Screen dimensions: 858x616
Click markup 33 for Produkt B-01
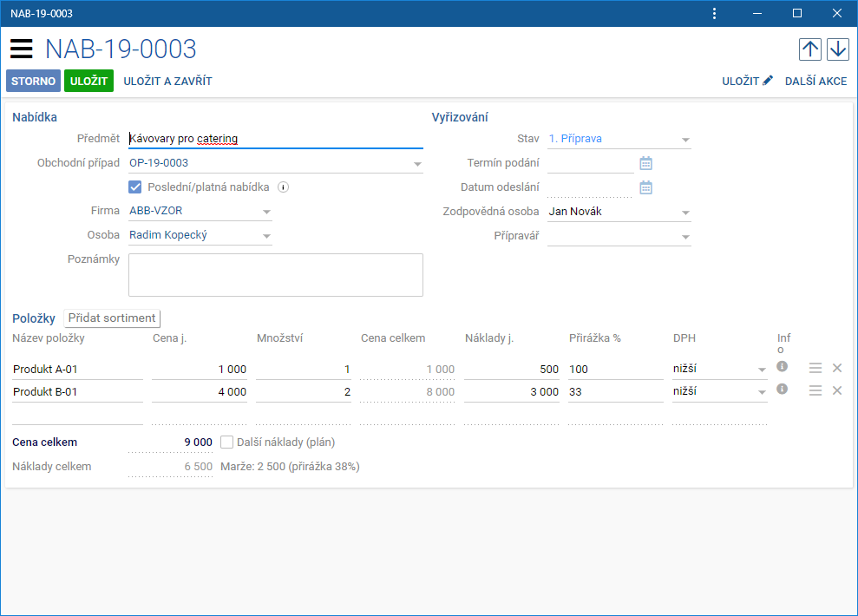tap(616, 391)
